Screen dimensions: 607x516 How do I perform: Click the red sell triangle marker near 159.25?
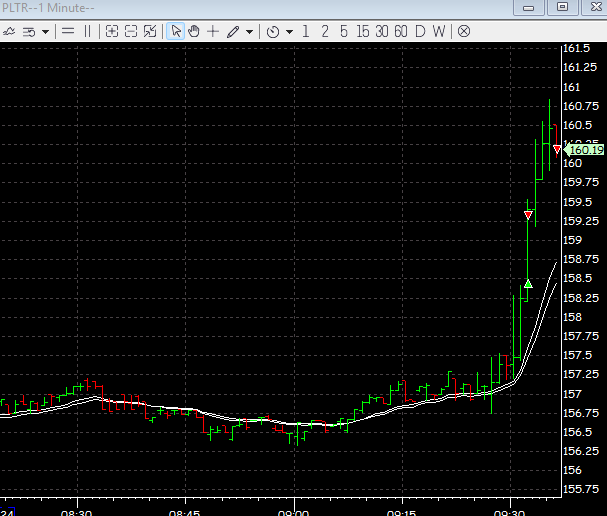click(528, 215)
